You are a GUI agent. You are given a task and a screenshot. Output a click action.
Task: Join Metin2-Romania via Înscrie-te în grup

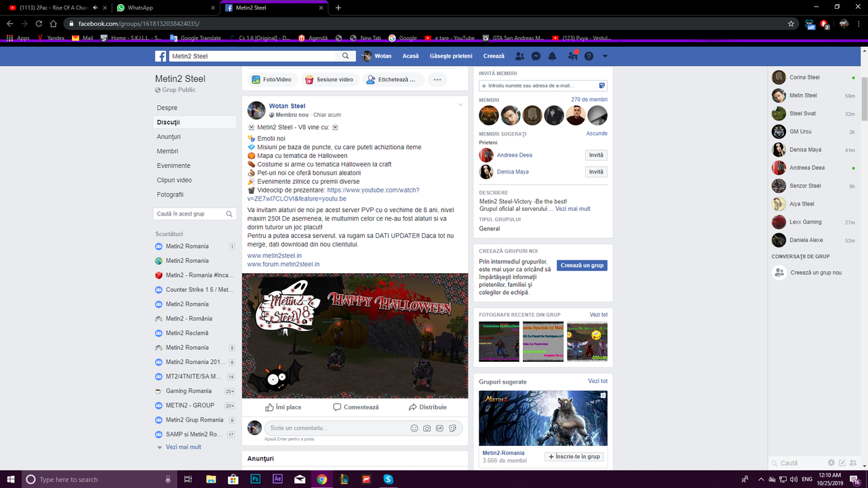(574, 456)
